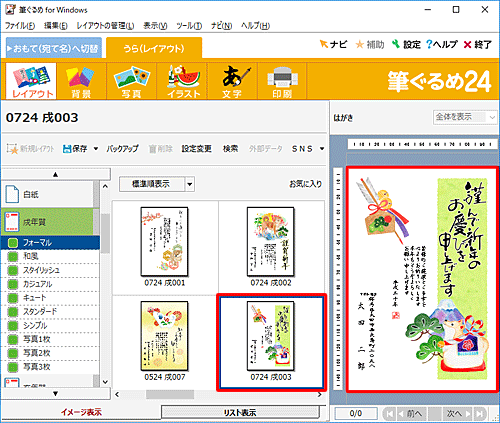Select the 写真3枚 category
This screenshot has height=423, width=500.
[x=50, y=367]
